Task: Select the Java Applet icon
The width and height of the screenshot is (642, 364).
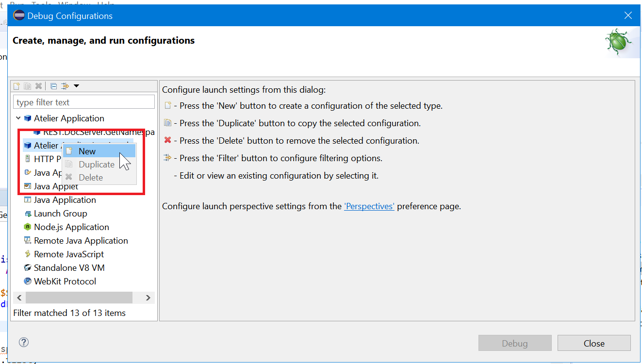Action: (x=28, y=186)
